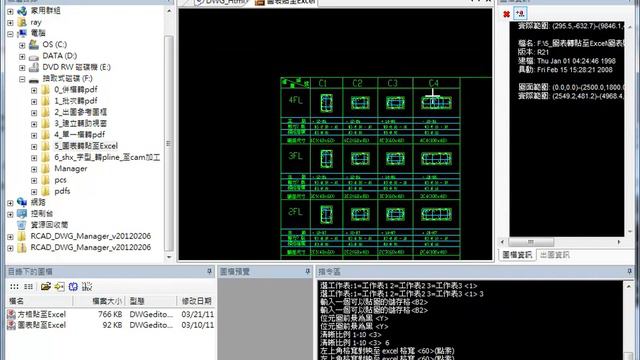Expand the 家用群組 node

coord(11,11)
